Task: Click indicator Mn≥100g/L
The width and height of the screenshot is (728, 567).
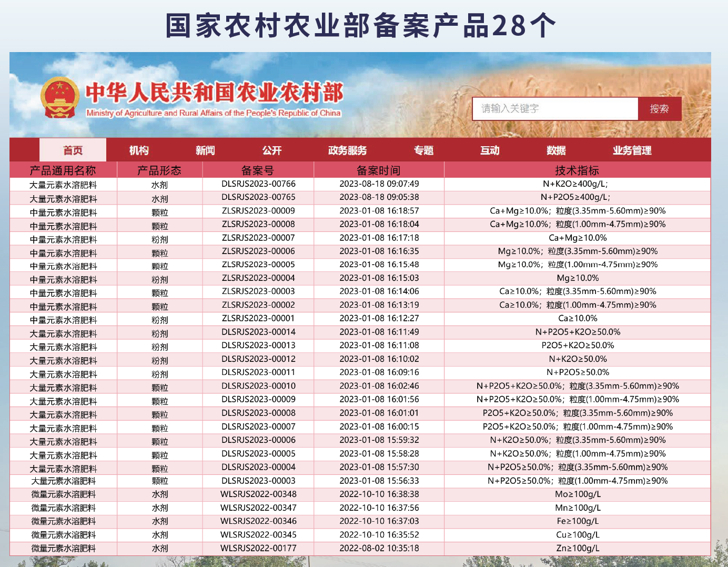Action: [578, 508]
